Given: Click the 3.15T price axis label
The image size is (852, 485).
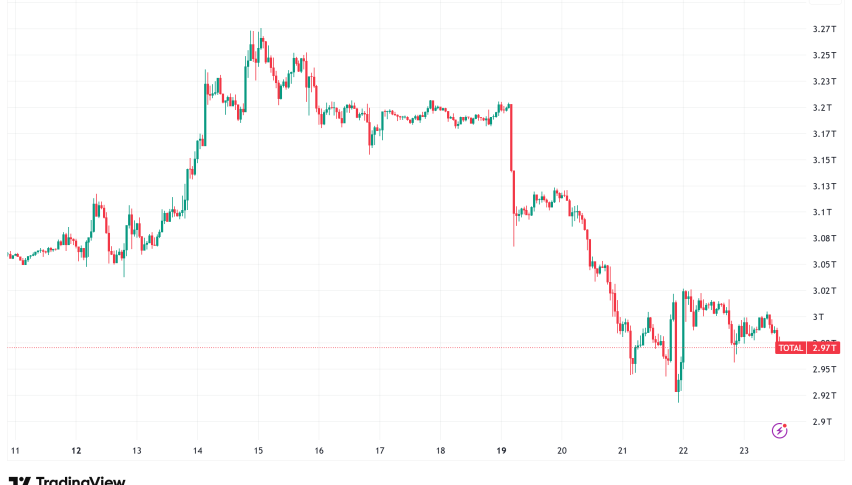Looking at the screenshot, I should (x=824, y=160).
